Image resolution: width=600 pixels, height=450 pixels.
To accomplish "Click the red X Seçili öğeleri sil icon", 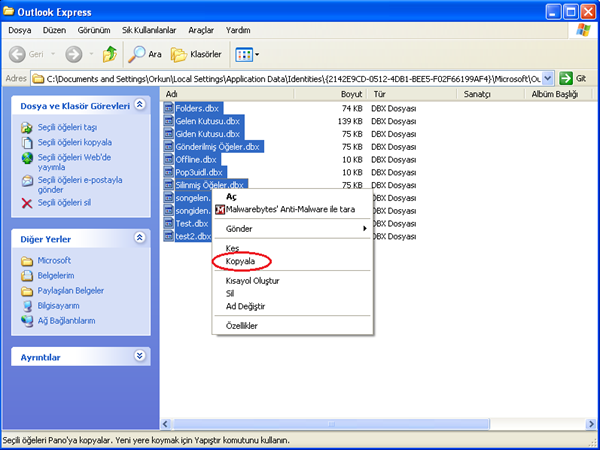I will point(27,203).
